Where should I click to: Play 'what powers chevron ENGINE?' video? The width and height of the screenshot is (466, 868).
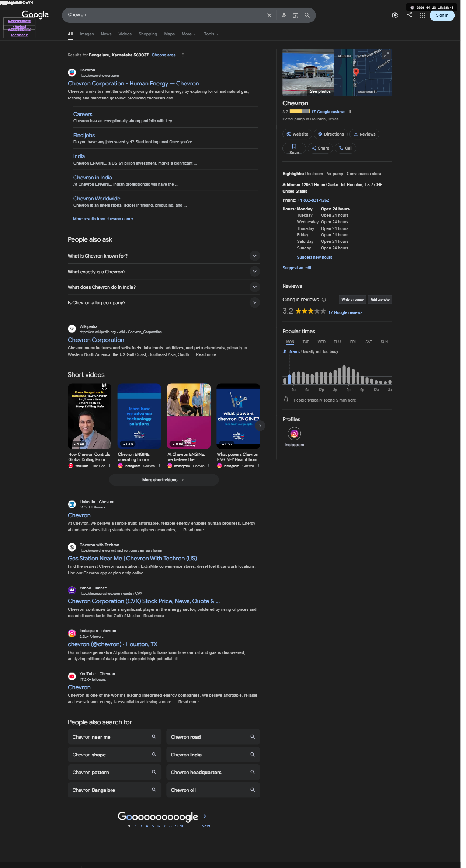pos(238,416)
